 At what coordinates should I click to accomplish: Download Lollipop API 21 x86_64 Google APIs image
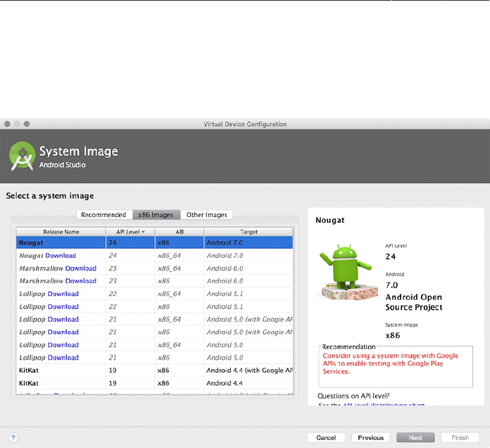(63, 319)
